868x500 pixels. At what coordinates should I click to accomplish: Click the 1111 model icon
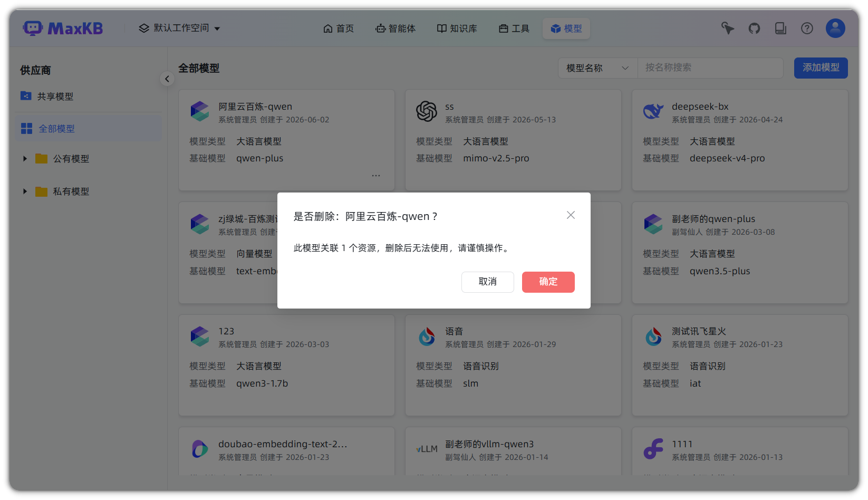653,449
